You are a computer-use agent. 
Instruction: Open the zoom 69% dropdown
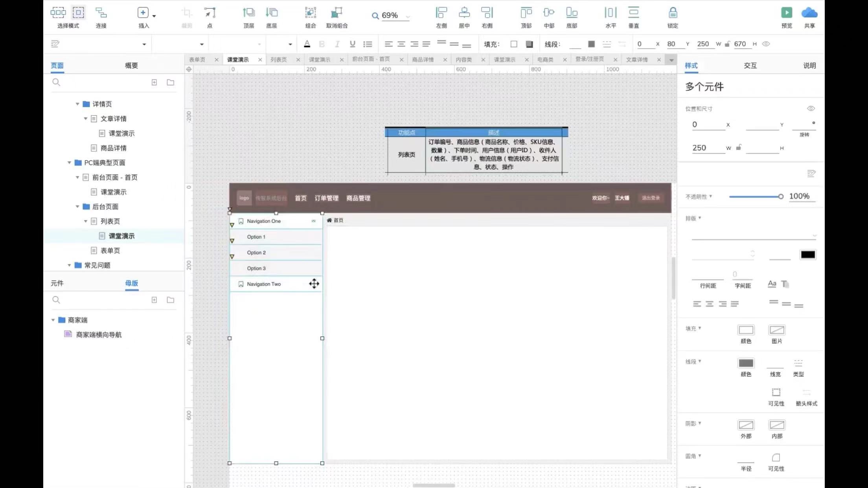click(x=408, y=17)
